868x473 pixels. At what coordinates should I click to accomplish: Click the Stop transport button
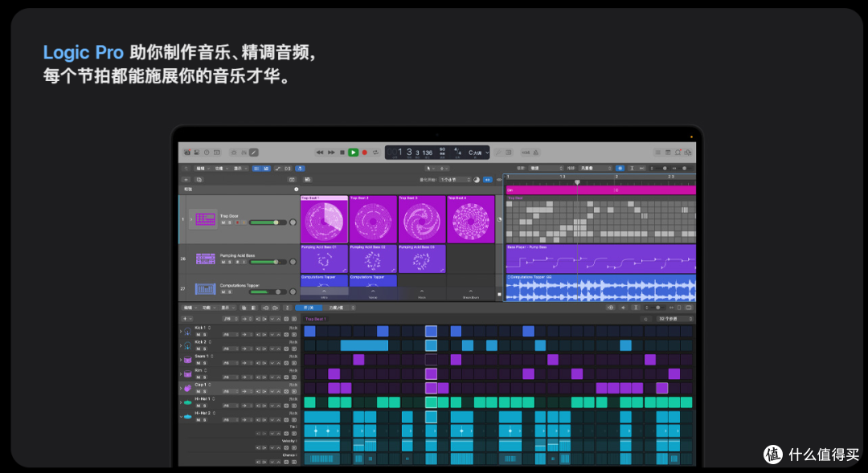(342, 153)
